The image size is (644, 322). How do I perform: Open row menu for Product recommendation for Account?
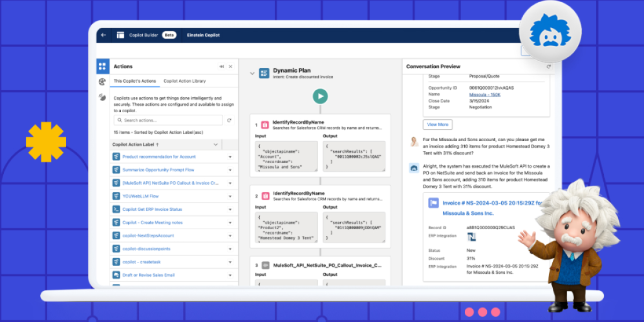pyautogui.click(x=230, y=157)
